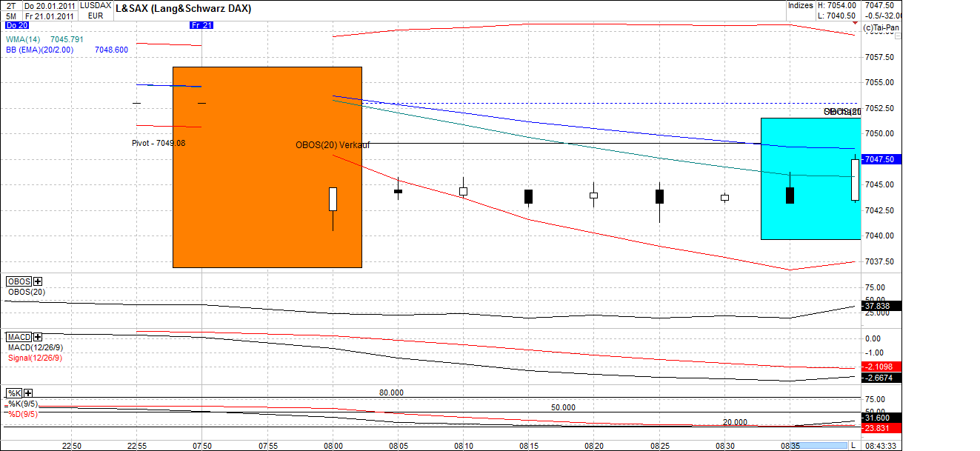Viewport: 980px width, 451px height.
Task: Click the Pivot - 7049.08 level label
Action: click(158, 143)
